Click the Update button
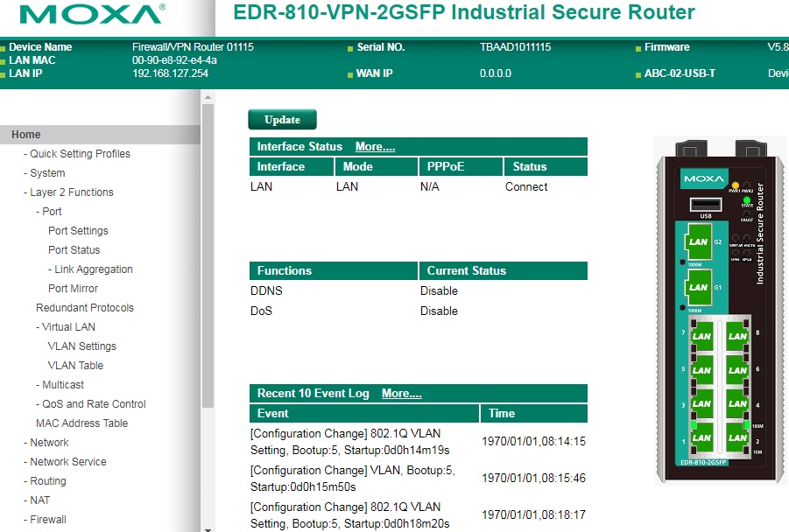Viewport: 789px width, 532px height. click(x=282, y=120)
